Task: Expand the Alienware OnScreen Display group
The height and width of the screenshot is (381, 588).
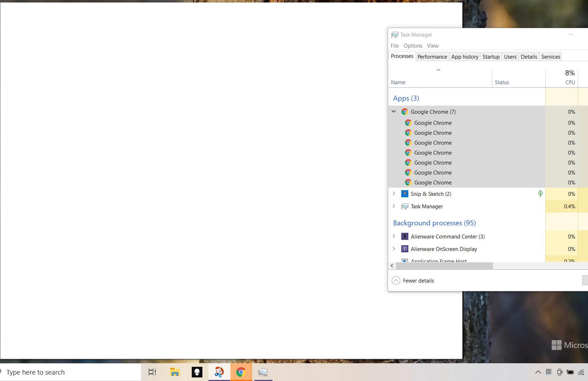Action: [394, 249]
